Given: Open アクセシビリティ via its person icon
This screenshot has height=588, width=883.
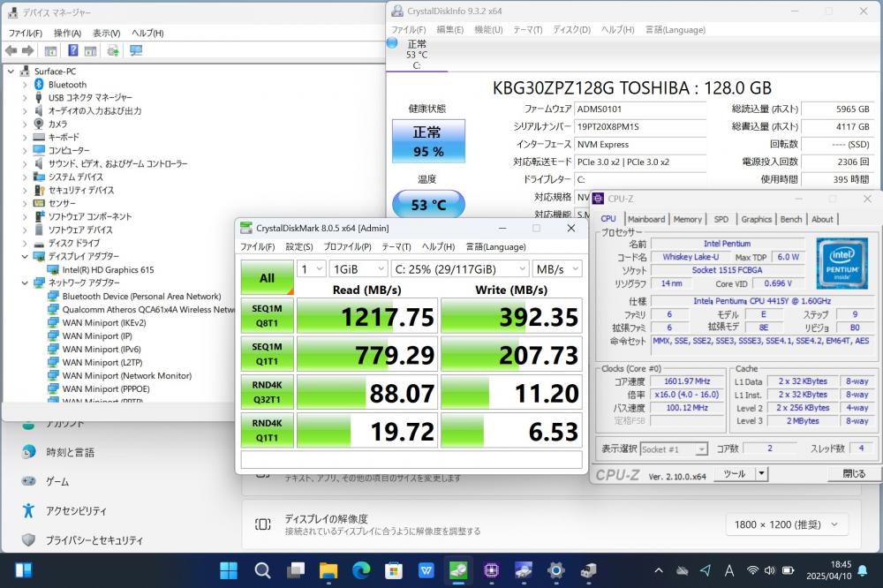Looking at the screenshot, I should [29, 510].
